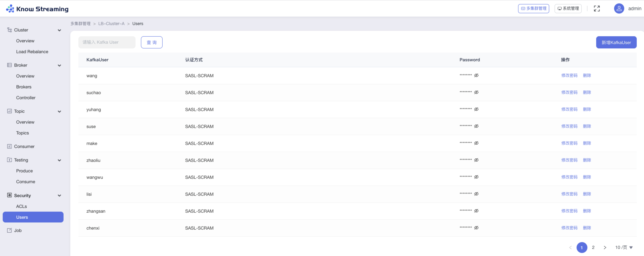
Task: Show password for user chenxi
Action: [476, 228]
